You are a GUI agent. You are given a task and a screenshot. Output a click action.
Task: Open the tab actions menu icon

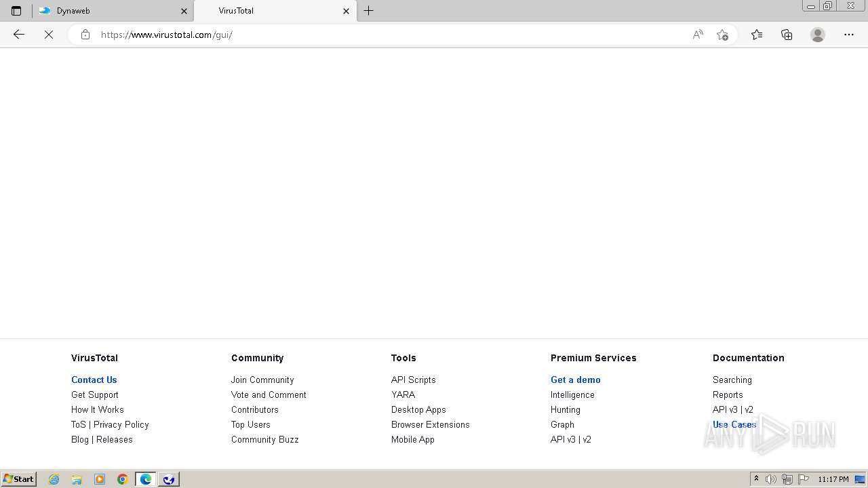coord(16,11)
